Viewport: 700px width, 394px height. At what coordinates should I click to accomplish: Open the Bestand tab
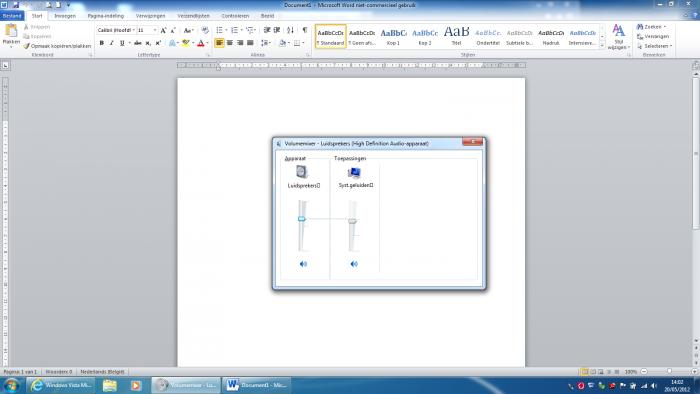12,16
